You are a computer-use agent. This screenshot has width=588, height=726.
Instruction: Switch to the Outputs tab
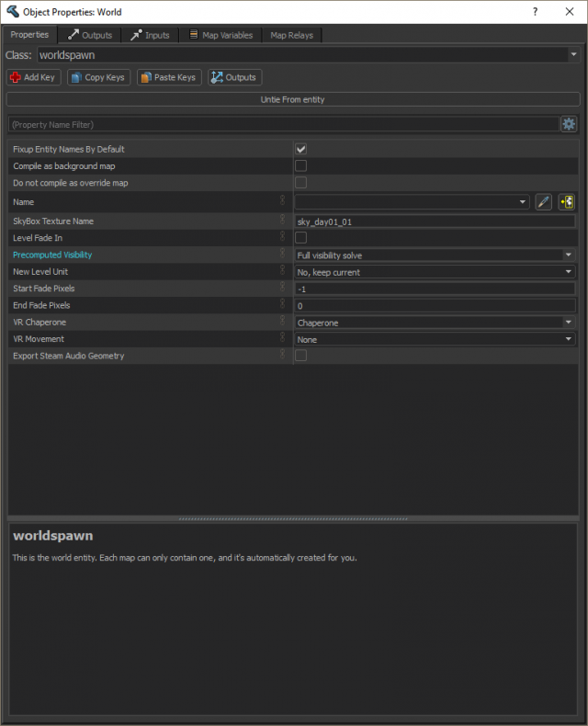tap(90, 35)
